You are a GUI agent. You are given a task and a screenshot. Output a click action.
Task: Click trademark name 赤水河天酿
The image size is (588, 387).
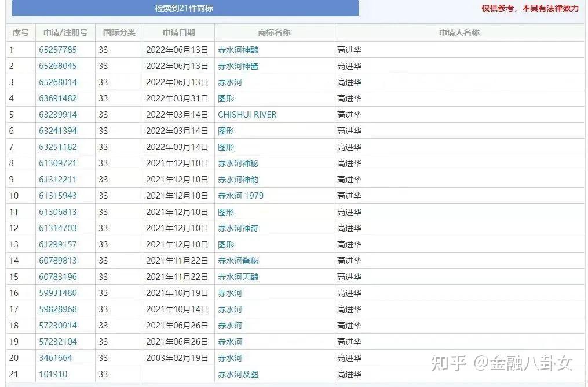tap(238, 277)
